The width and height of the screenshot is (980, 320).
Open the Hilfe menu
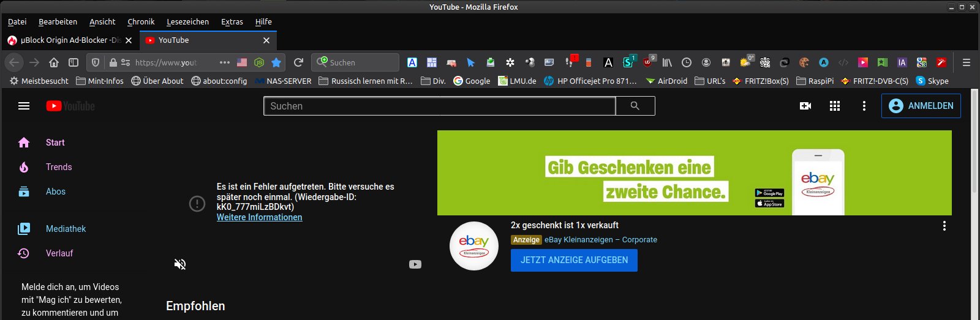click(263, 21)
